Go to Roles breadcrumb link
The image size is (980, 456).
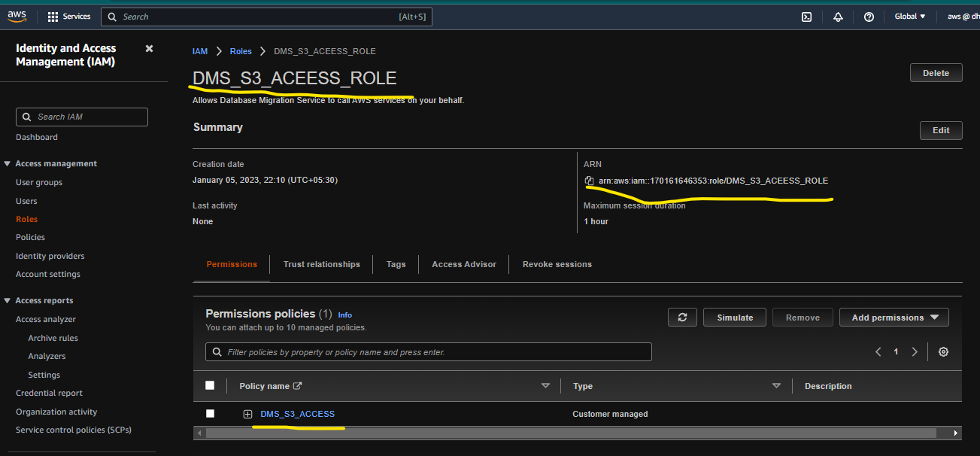(241, 51)
